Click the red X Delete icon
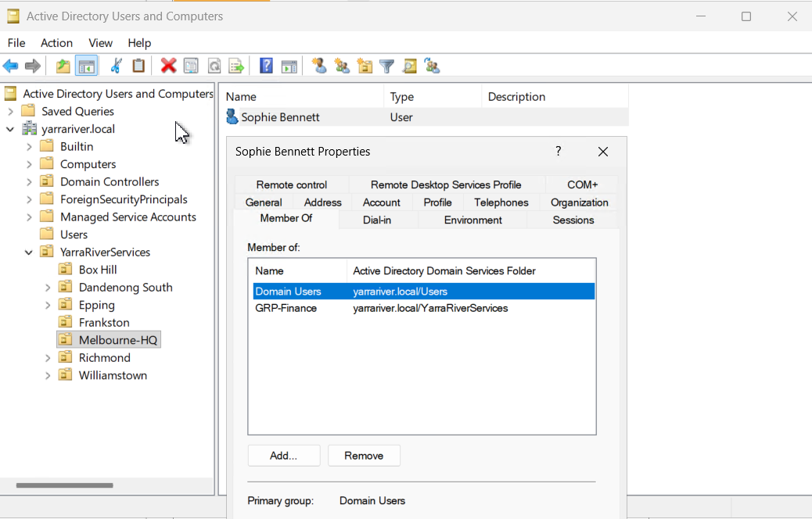Viewport: 812px width, 519px height. [x=168, y=66]
